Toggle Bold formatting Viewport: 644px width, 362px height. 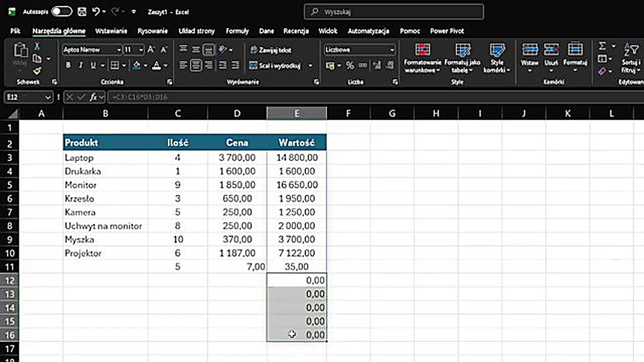[x=68, y=65]
